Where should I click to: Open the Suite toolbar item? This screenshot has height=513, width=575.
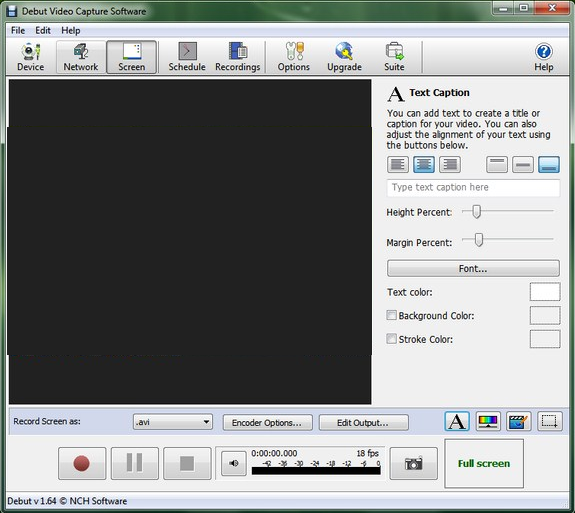tap(394, 57)
